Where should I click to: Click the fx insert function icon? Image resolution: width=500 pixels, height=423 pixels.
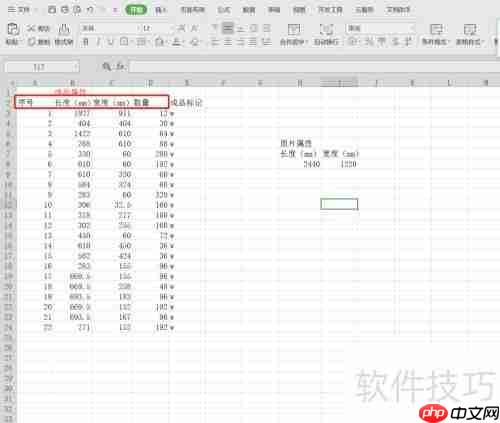[x=120, y=67]
